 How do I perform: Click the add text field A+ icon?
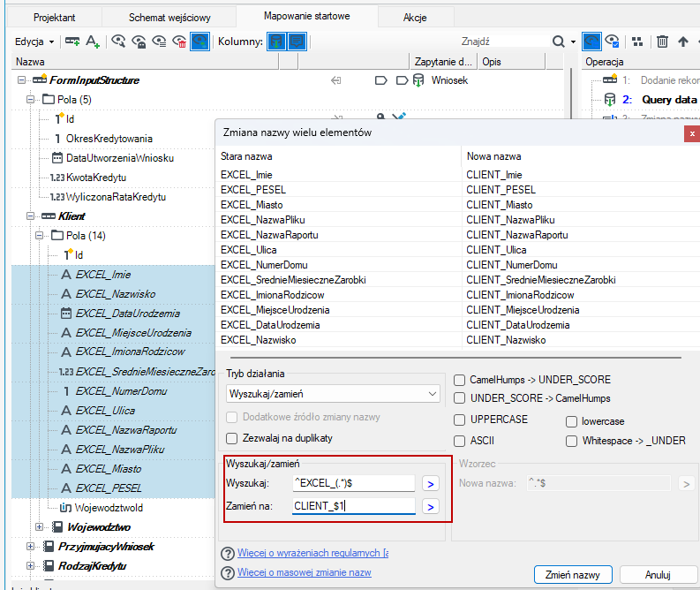(x=93, y=42)
